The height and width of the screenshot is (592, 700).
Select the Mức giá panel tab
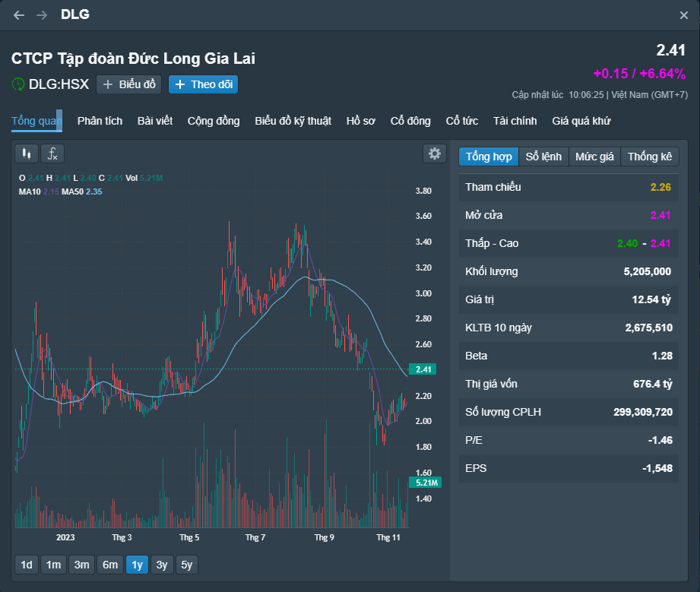594,157
